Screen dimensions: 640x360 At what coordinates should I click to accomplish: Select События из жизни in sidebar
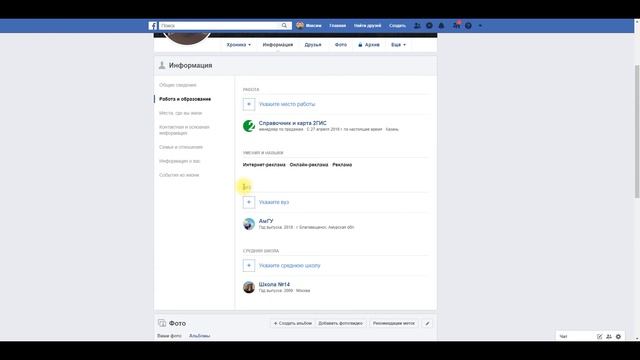click(179, 175)
